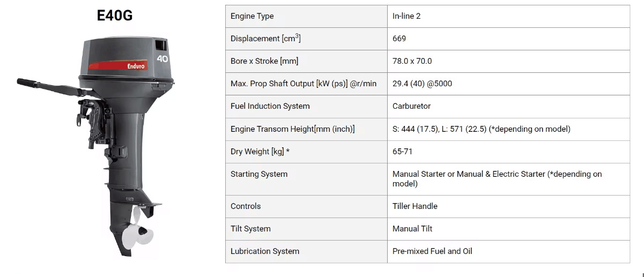
Task: Click the Engine Transom Height value cell
Action: click(x=508, y=129)
